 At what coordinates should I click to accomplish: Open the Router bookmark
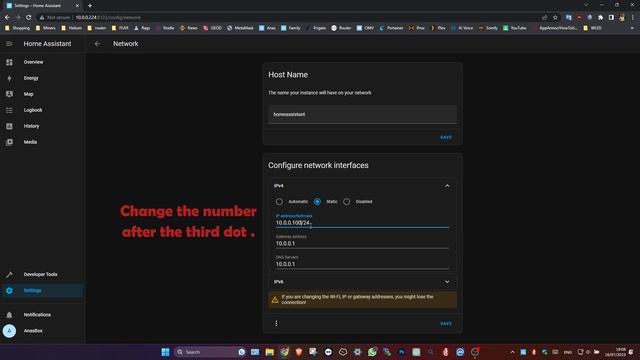click(341, 28)
